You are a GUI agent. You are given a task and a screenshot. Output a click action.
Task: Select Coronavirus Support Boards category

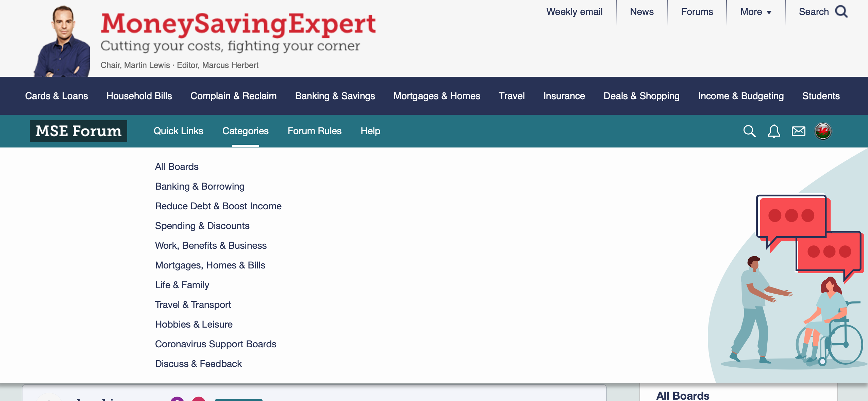click(216, 344)
